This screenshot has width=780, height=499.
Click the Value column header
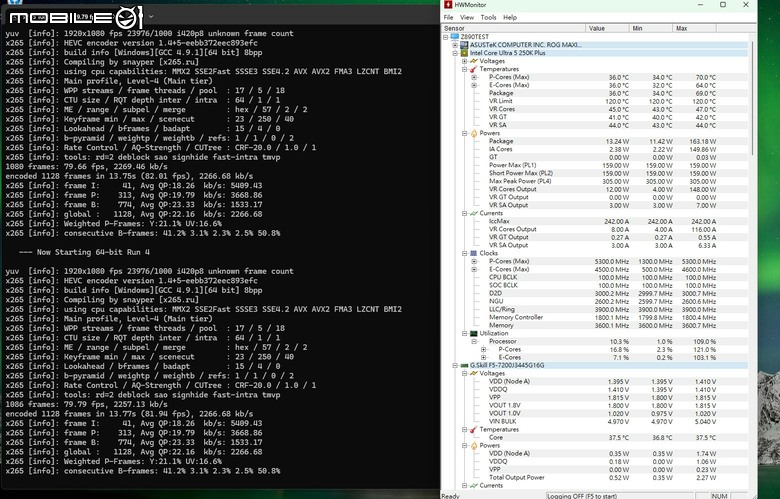click(607, 28)
